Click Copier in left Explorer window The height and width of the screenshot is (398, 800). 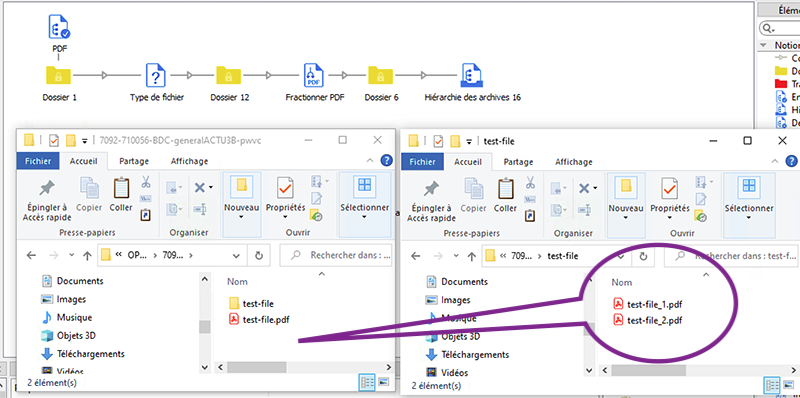click(x=89, y=195)
